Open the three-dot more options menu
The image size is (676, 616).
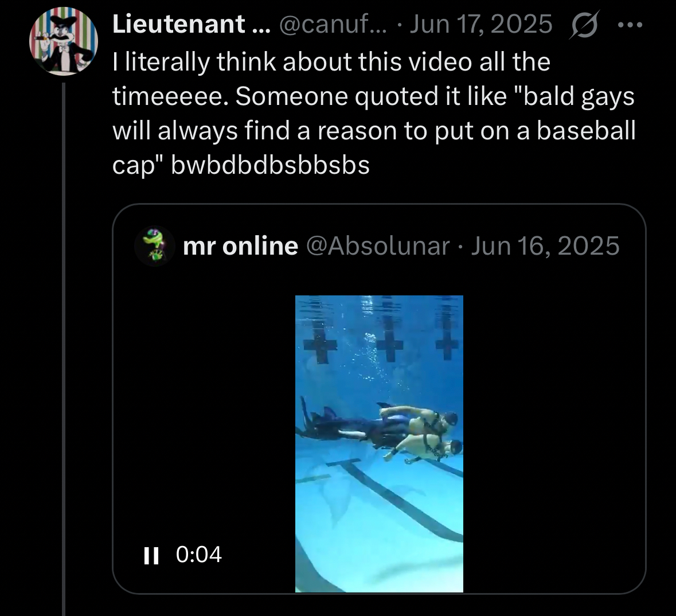tap(630, 25)
